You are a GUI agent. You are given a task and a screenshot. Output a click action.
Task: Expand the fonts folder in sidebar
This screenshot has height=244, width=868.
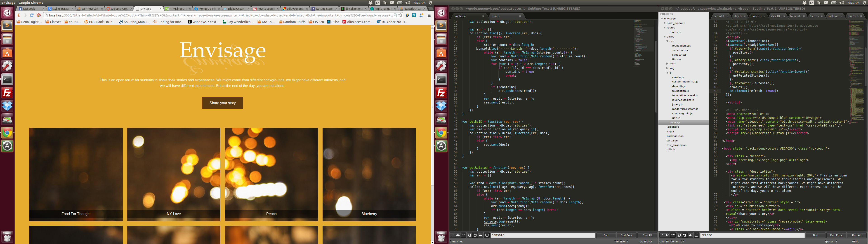pyautogui.click(x=667, y=64)
